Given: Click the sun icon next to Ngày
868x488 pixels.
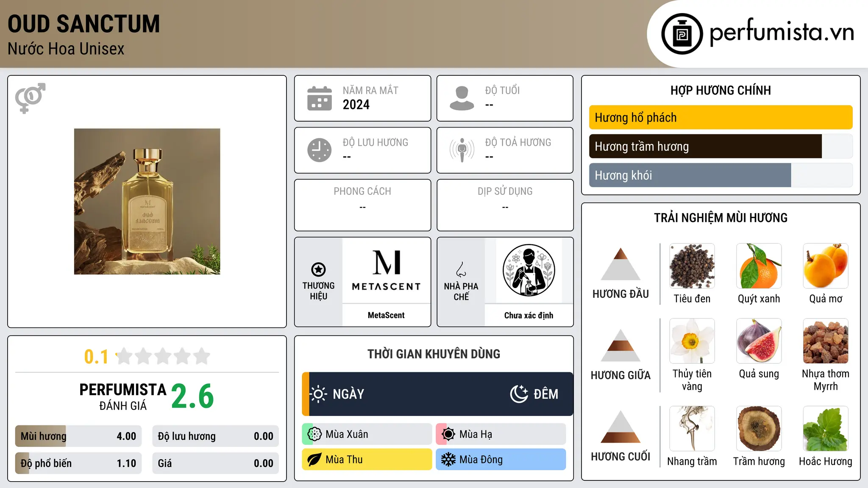Looking at the screenshot, I should tap(318, 394).
